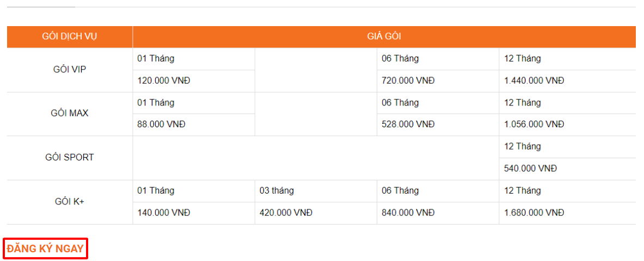The width and height of the screenshot is (644, 261).
Task: Select the 140.000 VNĐ price cell
Action: tap(164, 213)
